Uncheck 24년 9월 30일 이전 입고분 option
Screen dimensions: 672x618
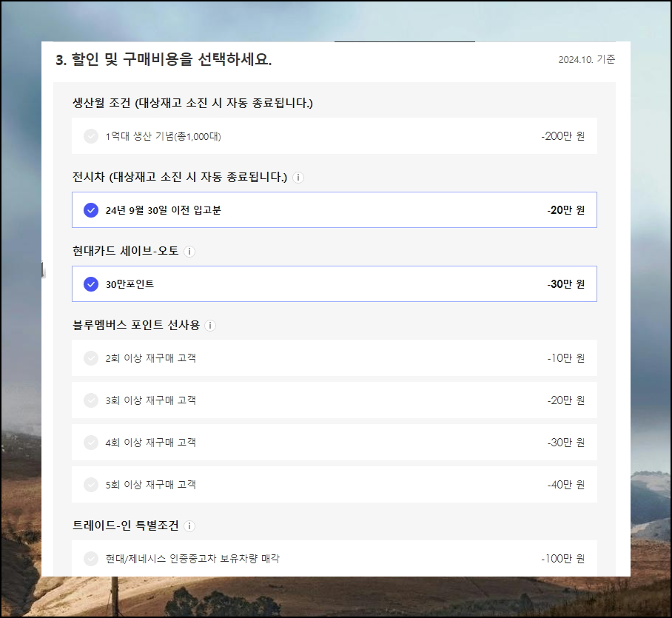91,210
